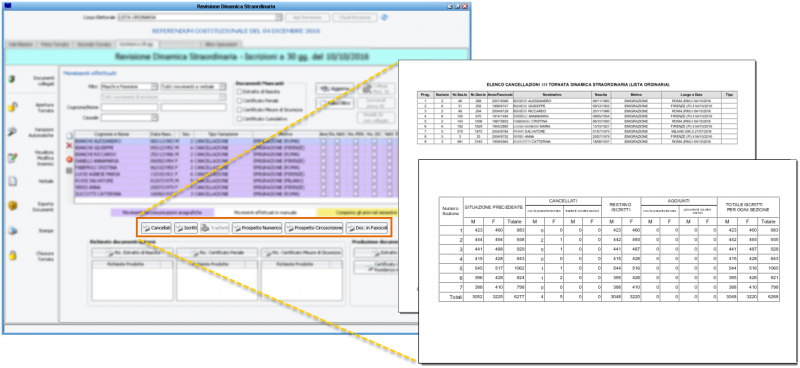Click the Chiudi Revisione button
800x368 pixels.
(356, 17)
